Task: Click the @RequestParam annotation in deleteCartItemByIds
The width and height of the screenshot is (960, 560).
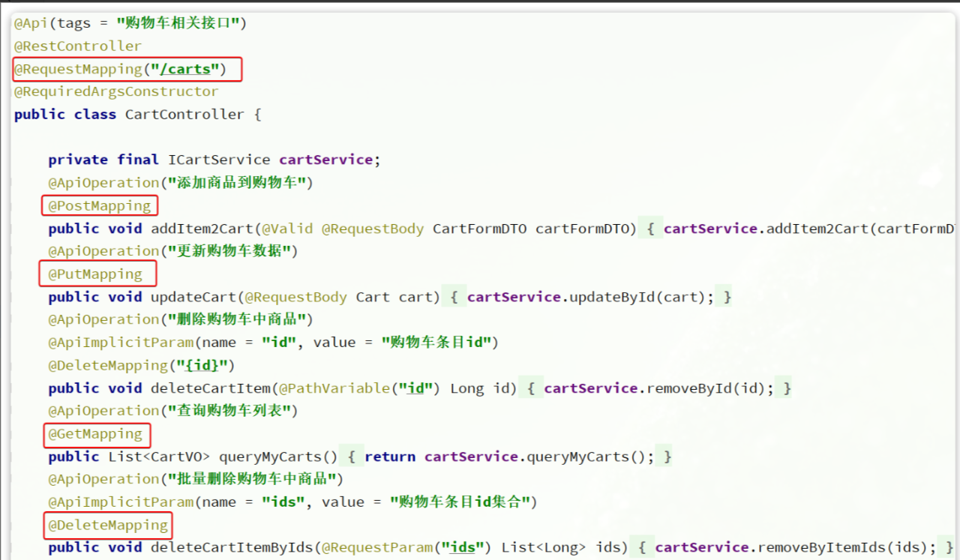Action: (x=381, y=547)
